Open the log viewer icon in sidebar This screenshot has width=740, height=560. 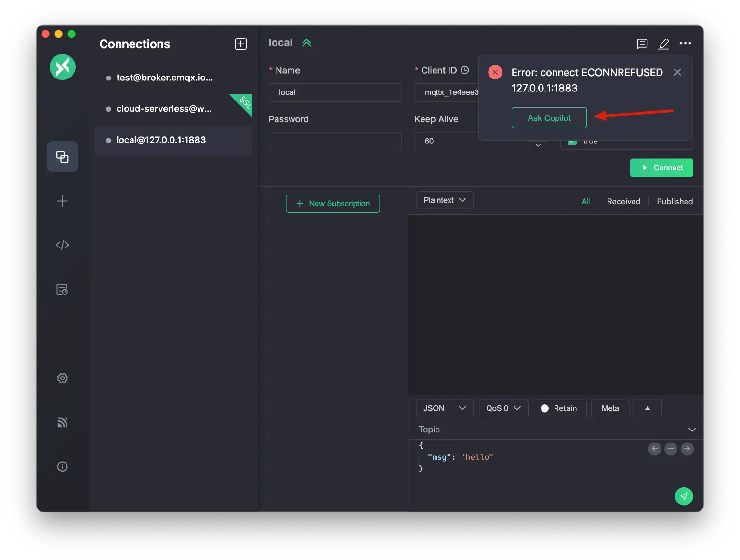pos(62,289)
